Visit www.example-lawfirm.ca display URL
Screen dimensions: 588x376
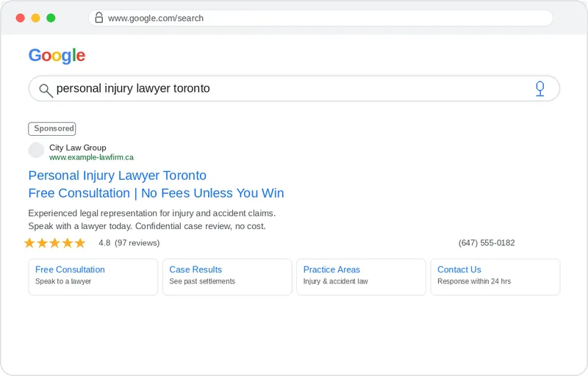coord(91,157)
